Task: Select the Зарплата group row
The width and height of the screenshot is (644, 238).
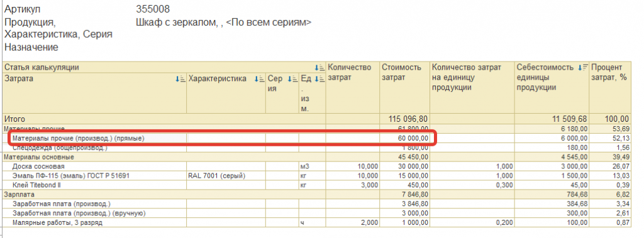Action: click(317, 194)
